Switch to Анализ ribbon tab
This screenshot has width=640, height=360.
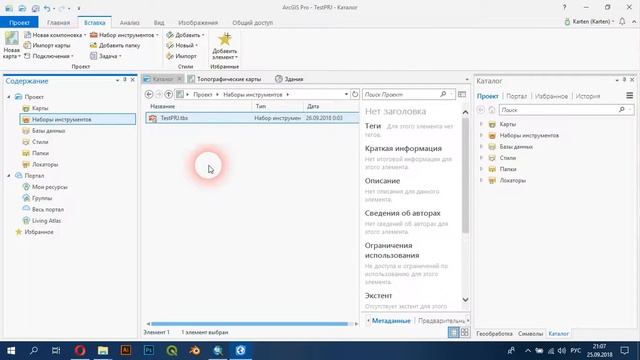pyautogui.click(x=130, y=22)
